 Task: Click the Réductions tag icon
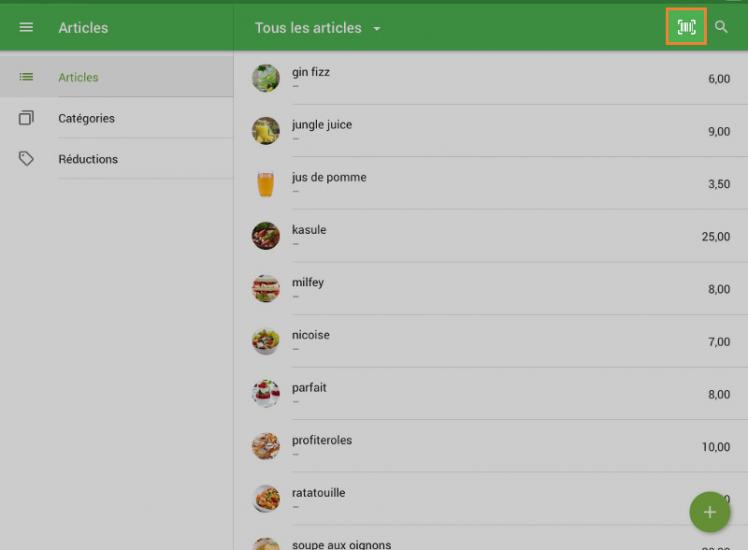pyautogui.click(x=26, y=159)
